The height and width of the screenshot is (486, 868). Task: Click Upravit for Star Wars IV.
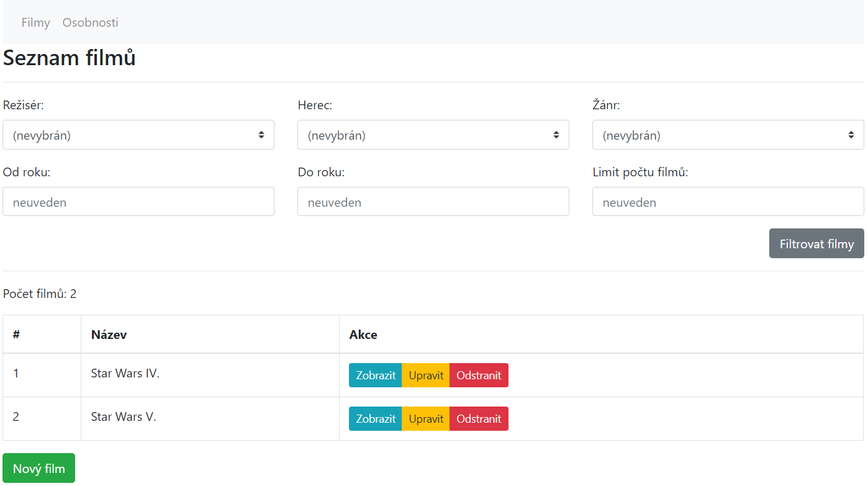pyautogui.click(x=426, y=376)
